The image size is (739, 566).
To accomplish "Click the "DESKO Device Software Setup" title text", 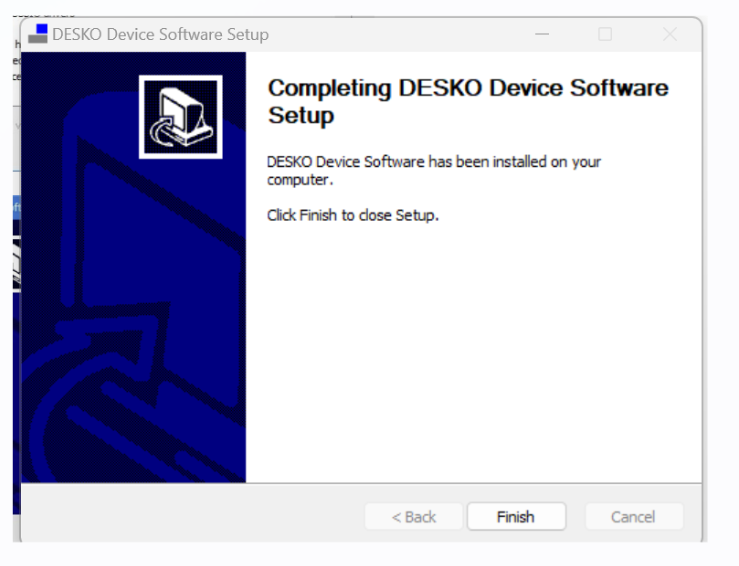I will point(160,35).
